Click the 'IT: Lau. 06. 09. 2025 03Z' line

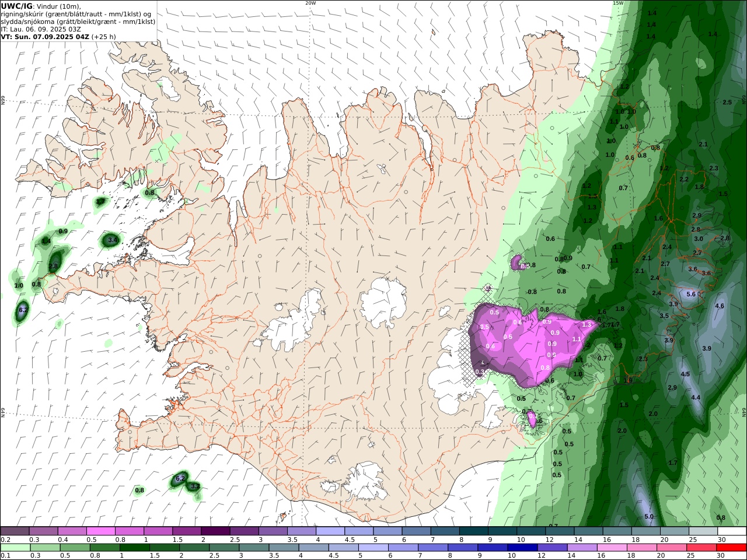[x=41, y=29]
